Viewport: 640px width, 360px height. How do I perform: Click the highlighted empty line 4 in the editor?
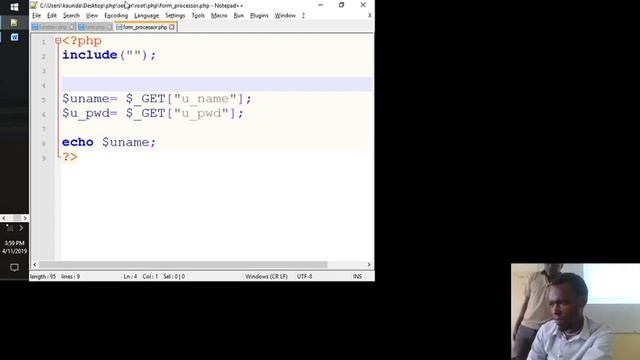point(217,84)
